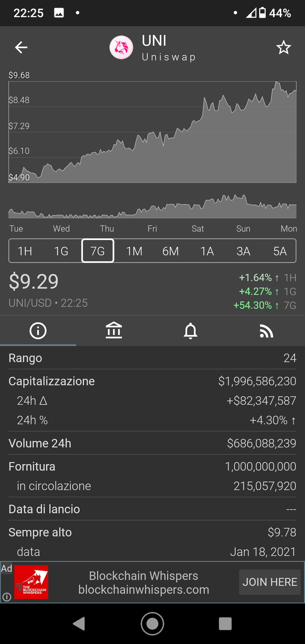Open the alerts bell tab
This screenshot has height=644, width=305.
[191, 331]
